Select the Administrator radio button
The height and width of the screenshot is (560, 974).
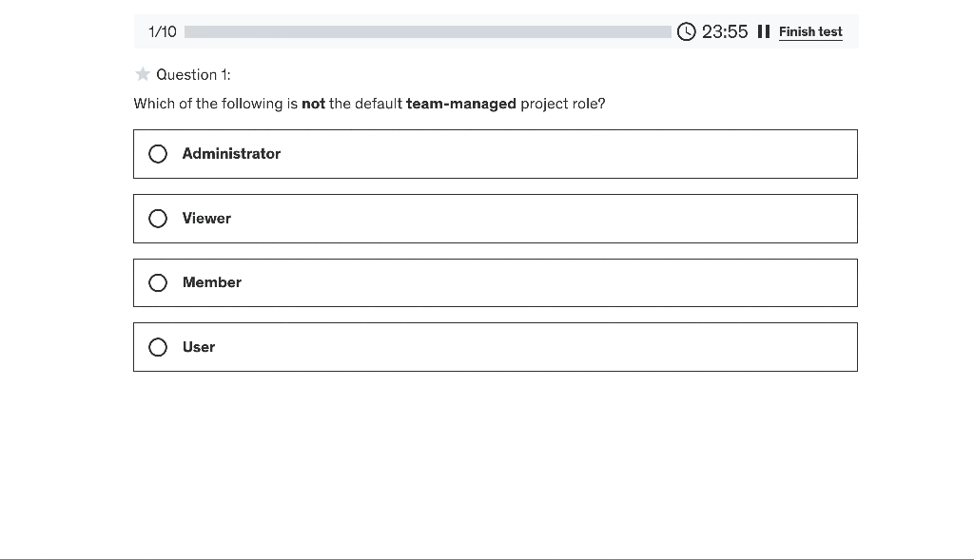point(158,154)
